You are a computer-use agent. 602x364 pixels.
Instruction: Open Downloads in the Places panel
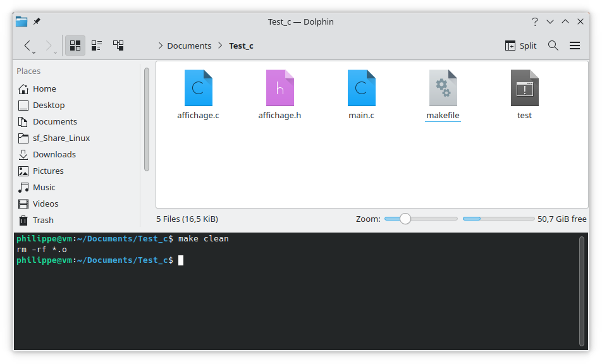pos(54,154)
